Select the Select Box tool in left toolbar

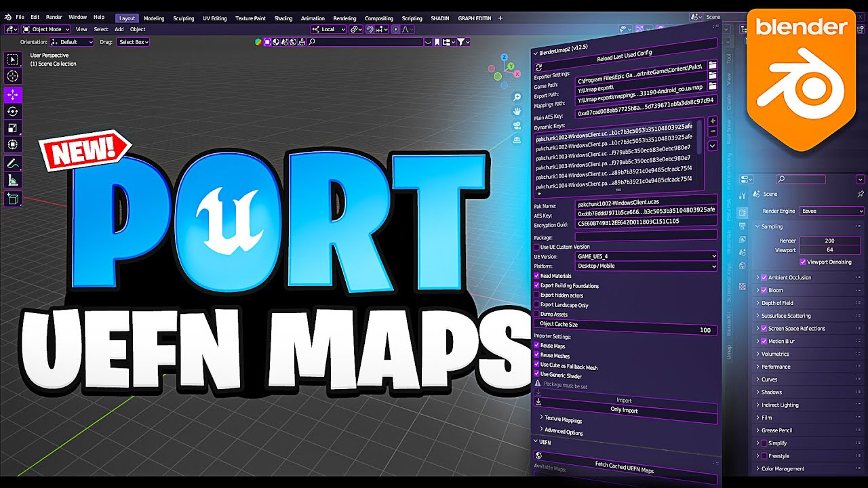(x=13, y=60)
